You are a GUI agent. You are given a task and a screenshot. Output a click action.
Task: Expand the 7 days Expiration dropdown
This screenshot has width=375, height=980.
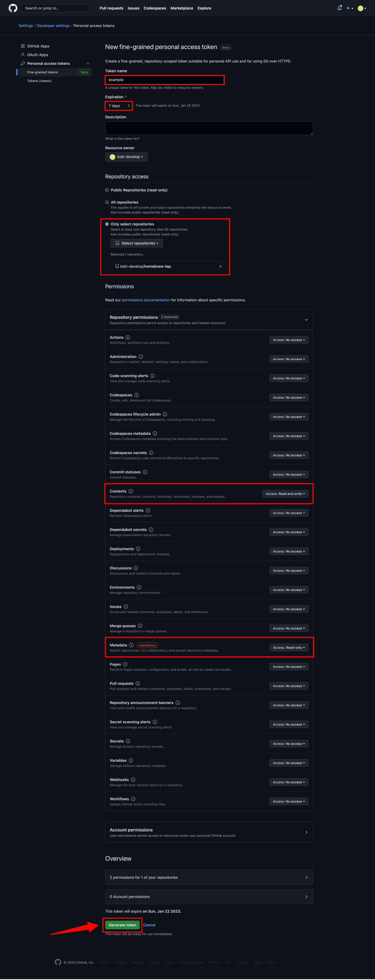[x=118, y=105]
